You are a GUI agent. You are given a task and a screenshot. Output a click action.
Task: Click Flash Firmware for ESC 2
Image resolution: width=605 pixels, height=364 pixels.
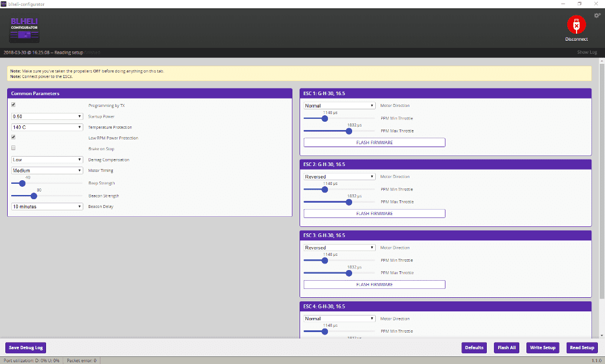374,213
